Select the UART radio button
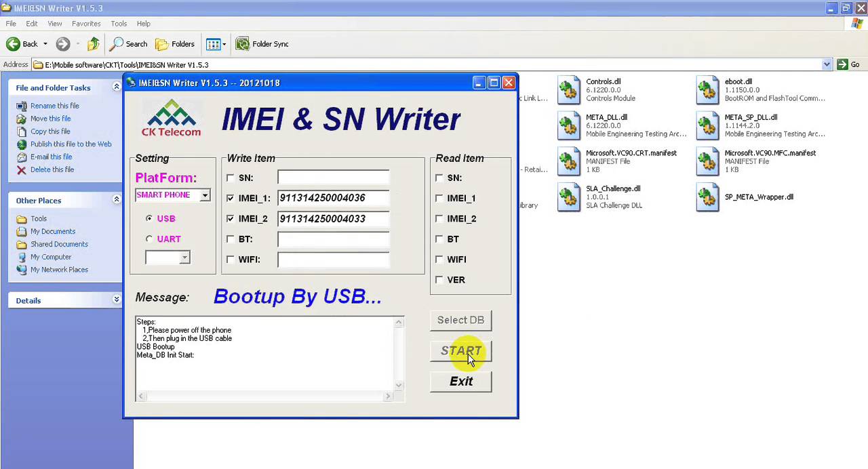The image size is (868, 469). coord(149,239)
